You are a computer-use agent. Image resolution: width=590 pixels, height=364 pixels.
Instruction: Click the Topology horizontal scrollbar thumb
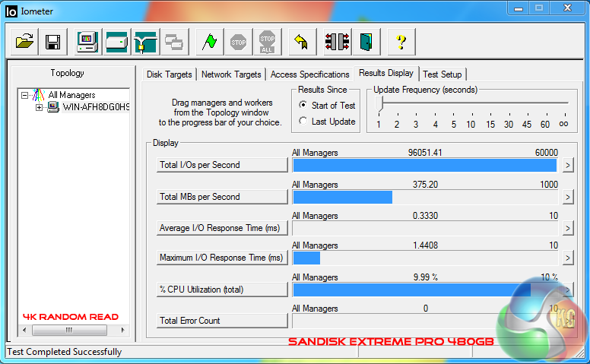69,330
